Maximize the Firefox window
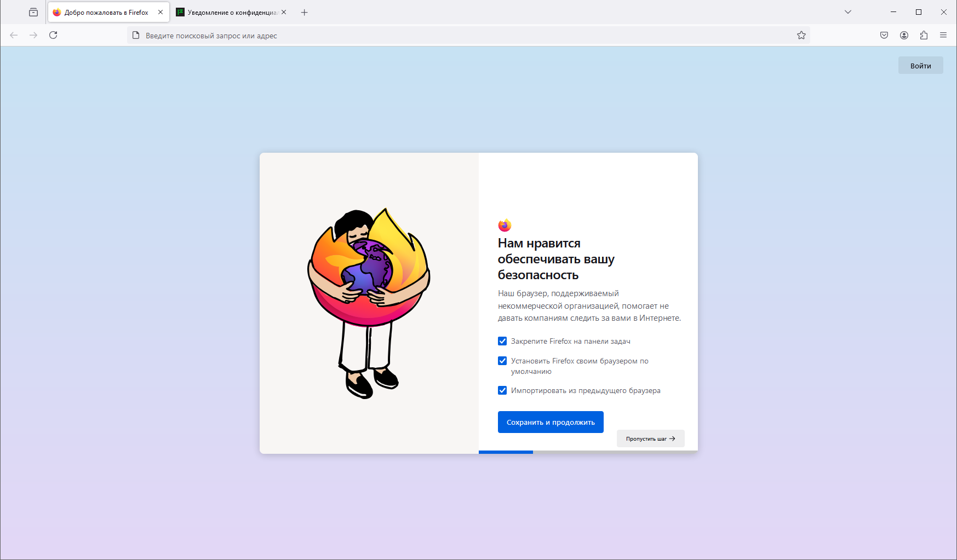 pyautogui.click(x=919, y=12)
